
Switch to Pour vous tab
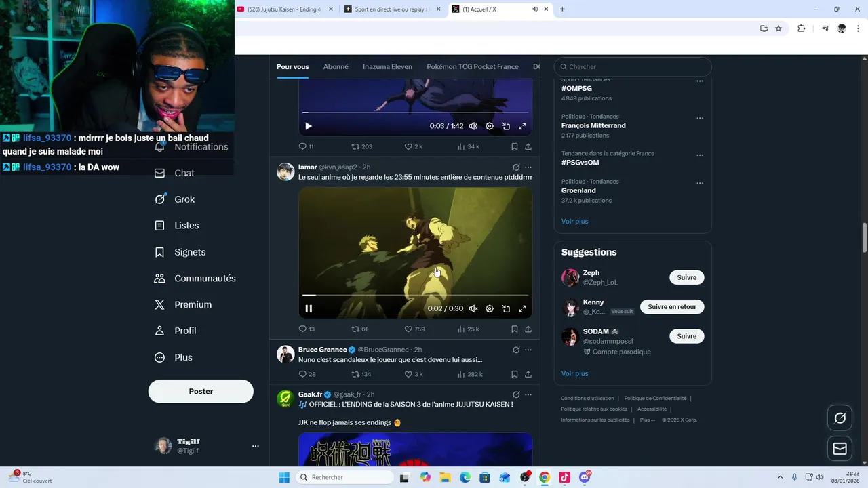(292, 66)
